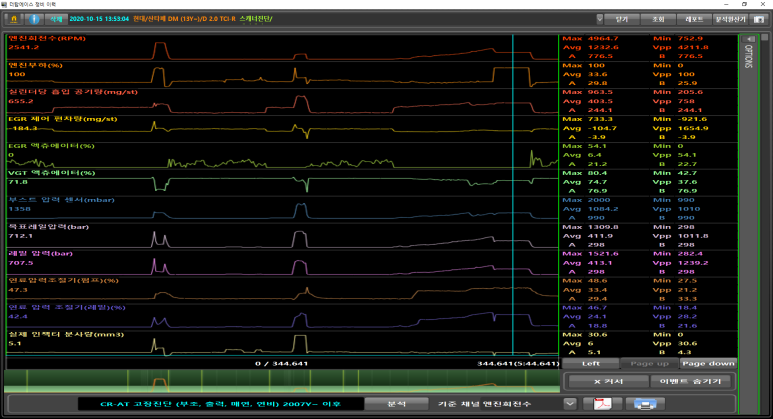Click the rail pressure Max value 1521.6
This screenshot has height=419, width=773.
point(603,253)
